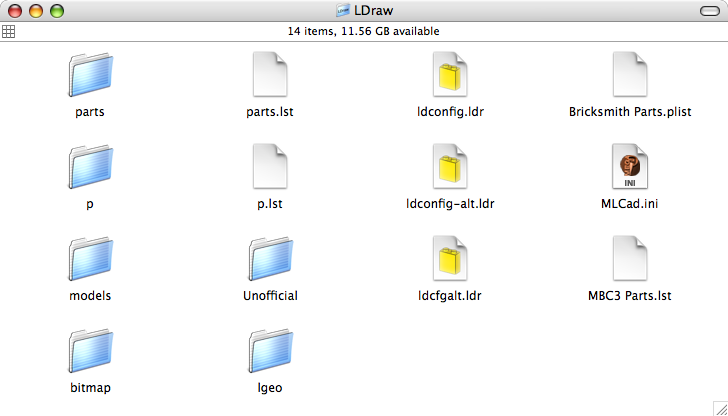Screen dimensions: 728x416
Task: Click the 'Bricksmith Parts.plist' file name
Action: [630, 112]
